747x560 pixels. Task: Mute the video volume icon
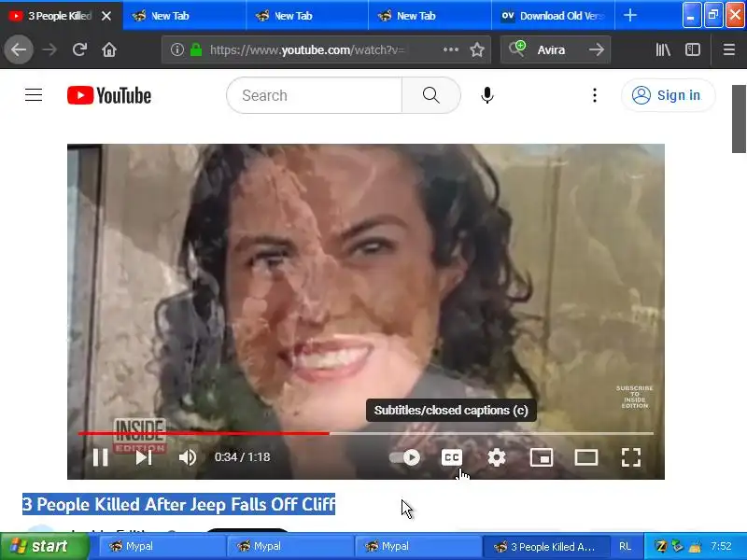(x=188, y=457)
